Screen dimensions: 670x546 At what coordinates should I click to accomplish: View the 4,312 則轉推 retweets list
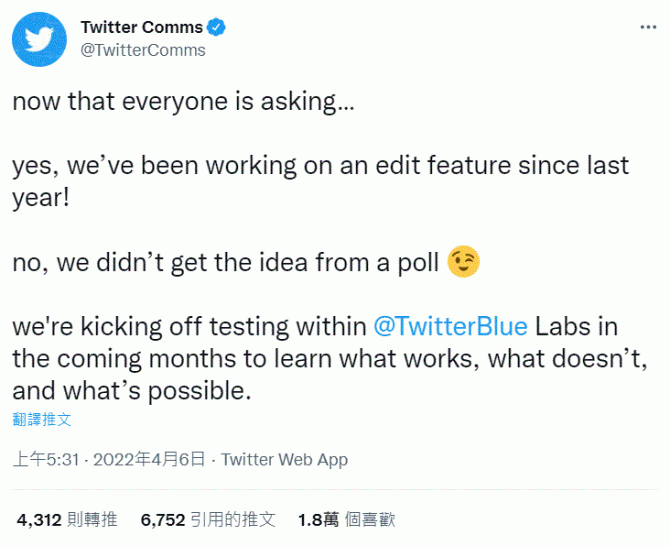point(67,520)
